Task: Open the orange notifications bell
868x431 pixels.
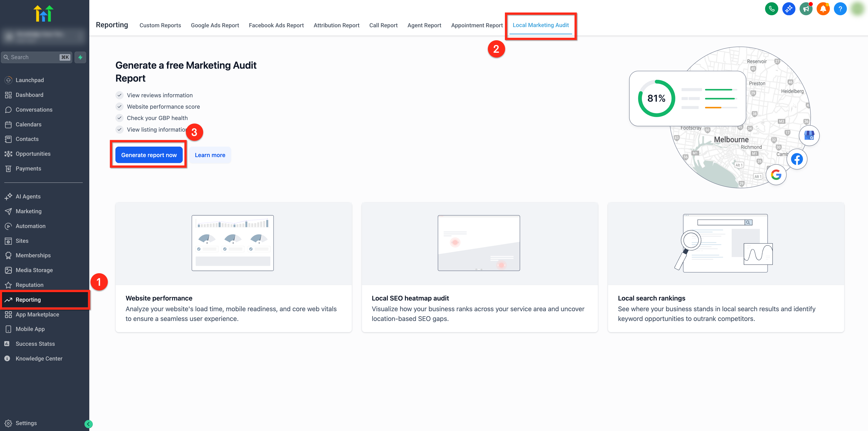Action: pos(823,9)
